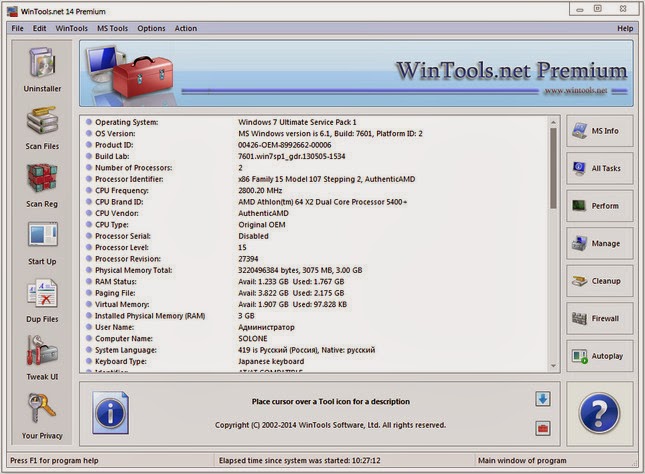Image resolution: width=645 pixels, height=474 pixels.
Task: Select the Keyboard Type row
Action: pyautogui.click(x=316, y=361)
